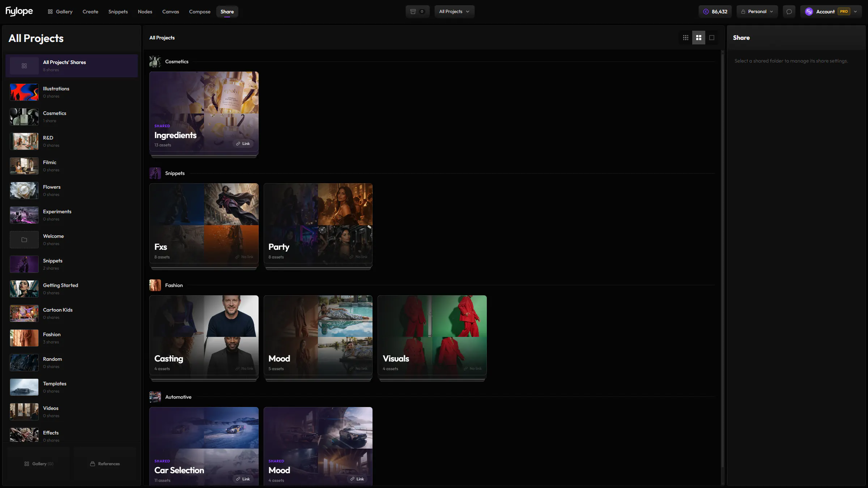868x488 pixels.
Task: Click the Fashion section header icon
Action: point(155,285)
